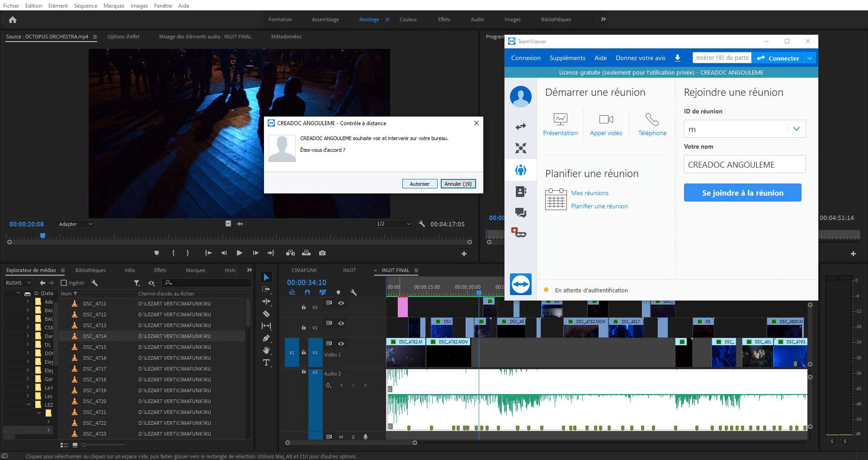Open the Séquence menu
Image resolution: width=868 pixels, height=460 pixels.
point(85,6)
